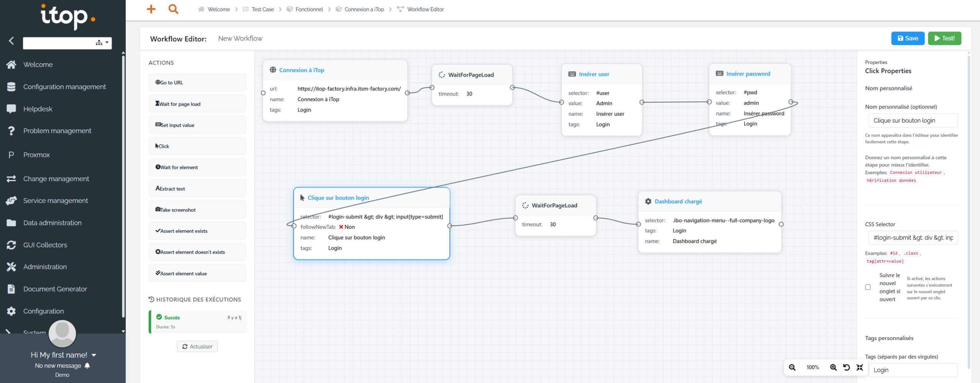
Task: Go to Test Case breadcrumb
Action: tap(263, 9)
